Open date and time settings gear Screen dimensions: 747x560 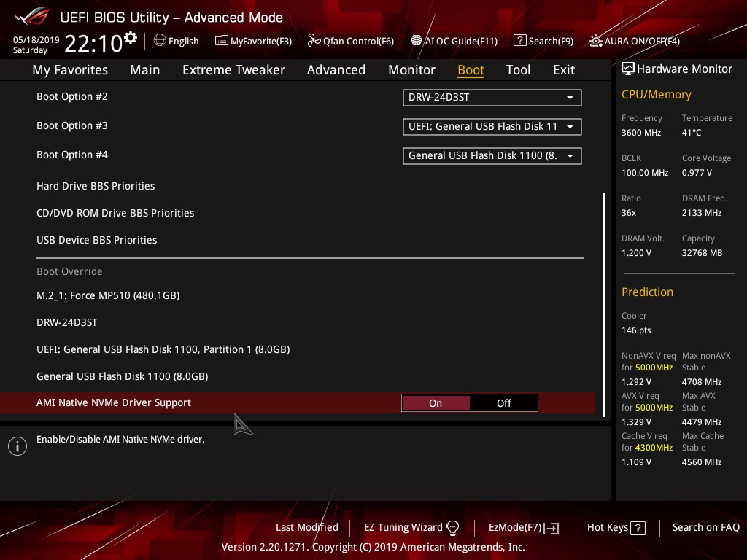131,37
